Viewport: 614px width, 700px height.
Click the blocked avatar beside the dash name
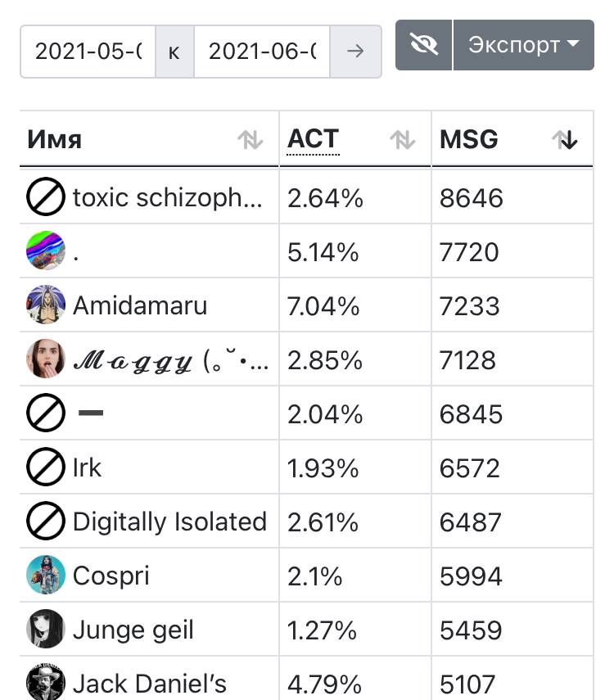tap(46, 413)
